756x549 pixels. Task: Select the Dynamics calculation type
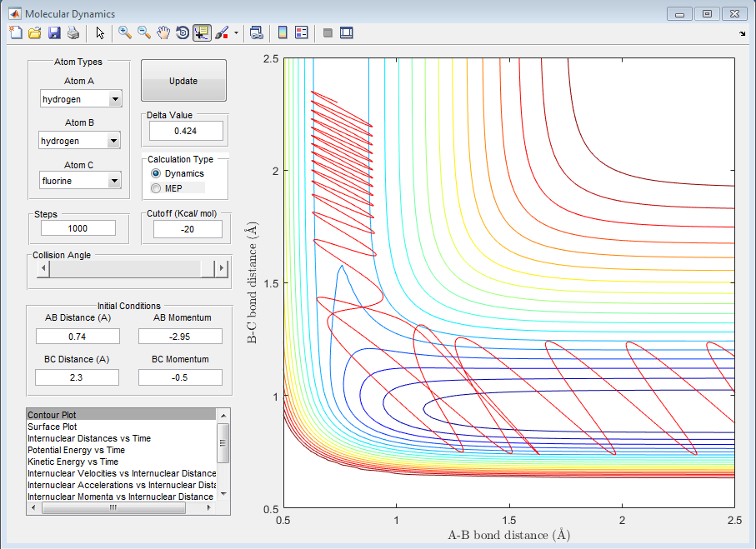click(x=156, y=173)
